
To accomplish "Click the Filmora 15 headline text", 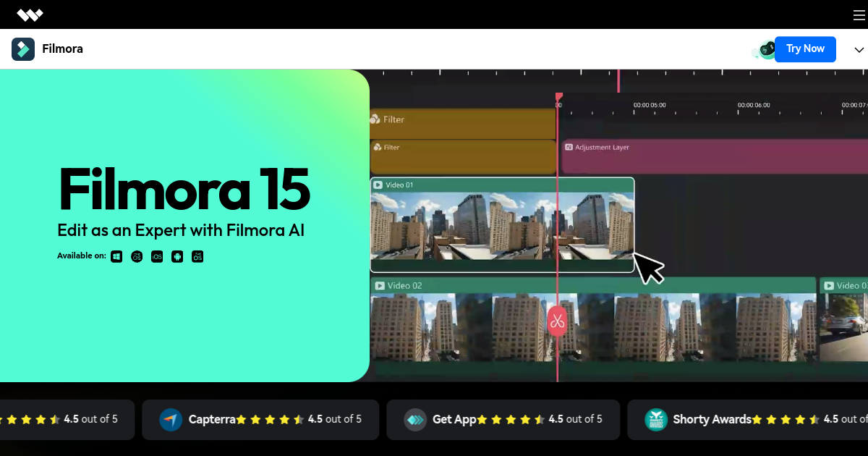I will [x=184, y=190].
